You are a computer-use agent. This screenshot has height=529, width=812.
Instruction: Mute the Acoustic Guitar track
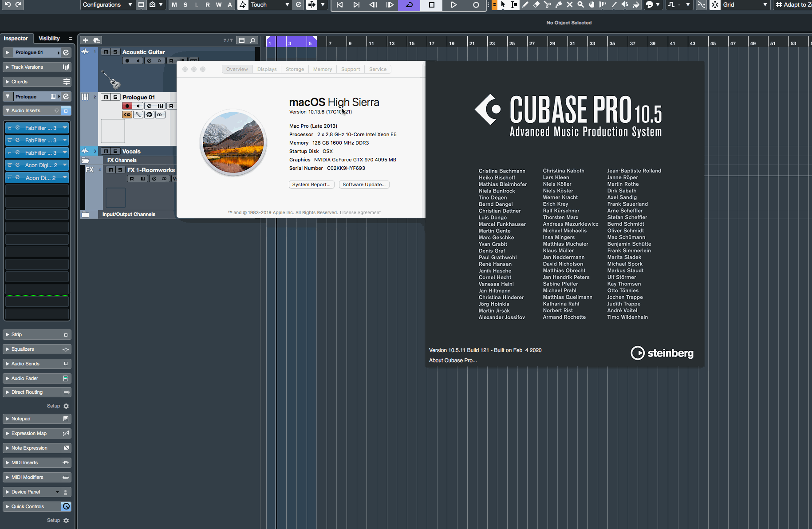click(106, 52)
